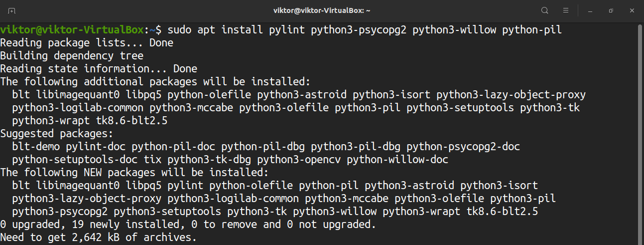The image size is (644, 245).
Task: Click the "following NEW packages" line
Action: pyautogui.click(x=134, y=173)
